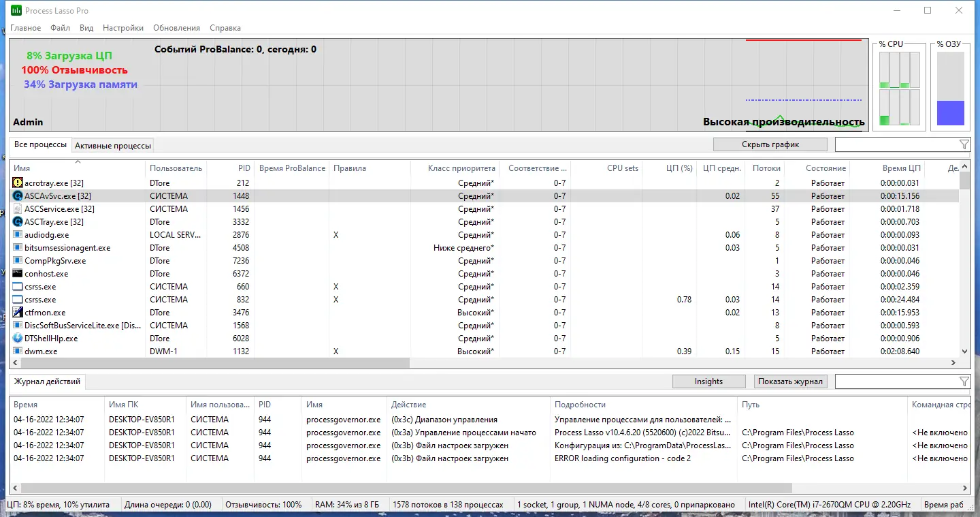Sort by the Время ProBalance column header
The height and width of the screenshot is (517, 980).
[x=291, y=168]
